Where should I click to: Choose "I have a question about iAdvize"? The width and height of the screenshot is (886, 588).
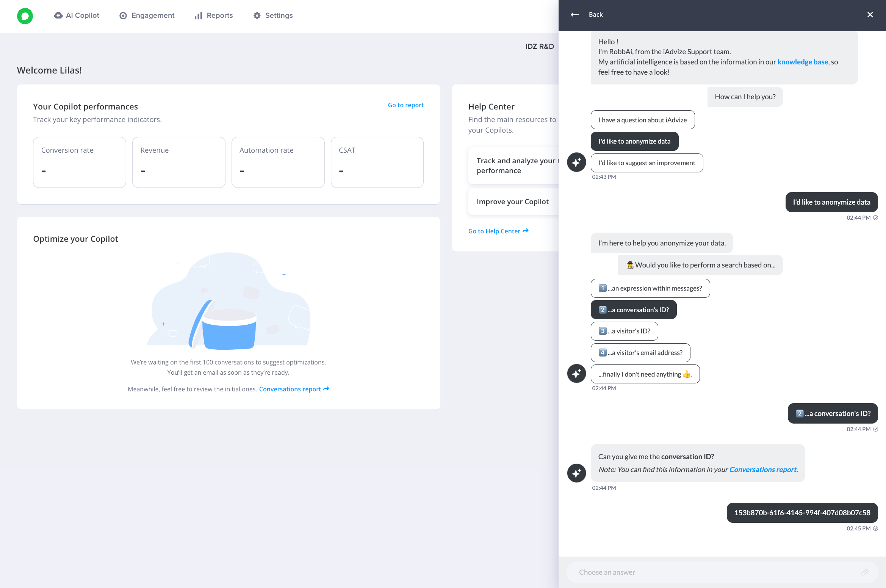tap(642, 120)
